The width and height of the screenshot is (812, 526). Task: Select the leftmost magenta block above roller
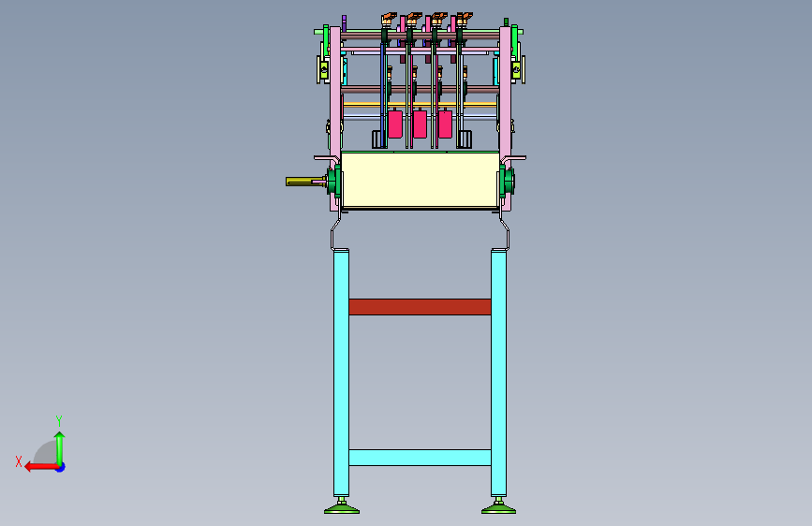(x=395, y=124)
